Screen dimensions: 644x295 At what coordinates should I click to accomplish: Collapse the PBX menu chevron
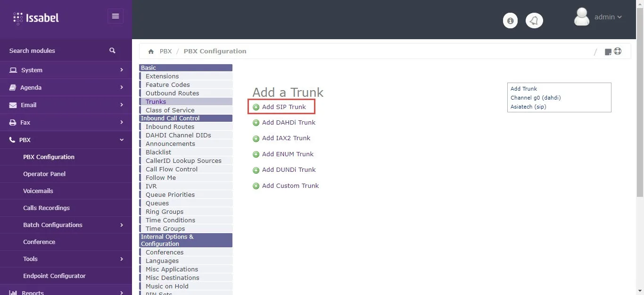point(122,140)
